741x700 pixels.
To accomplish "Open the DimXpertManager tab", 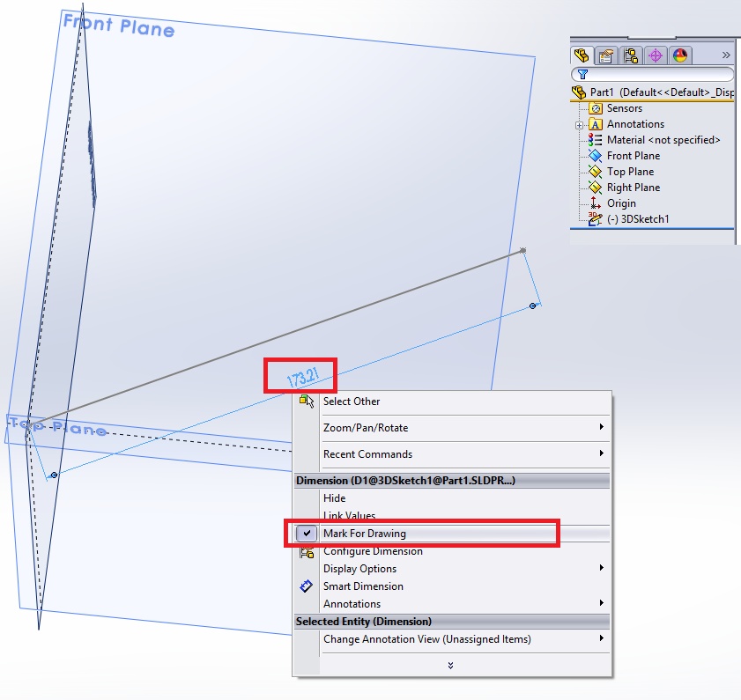I will point(655,55).
